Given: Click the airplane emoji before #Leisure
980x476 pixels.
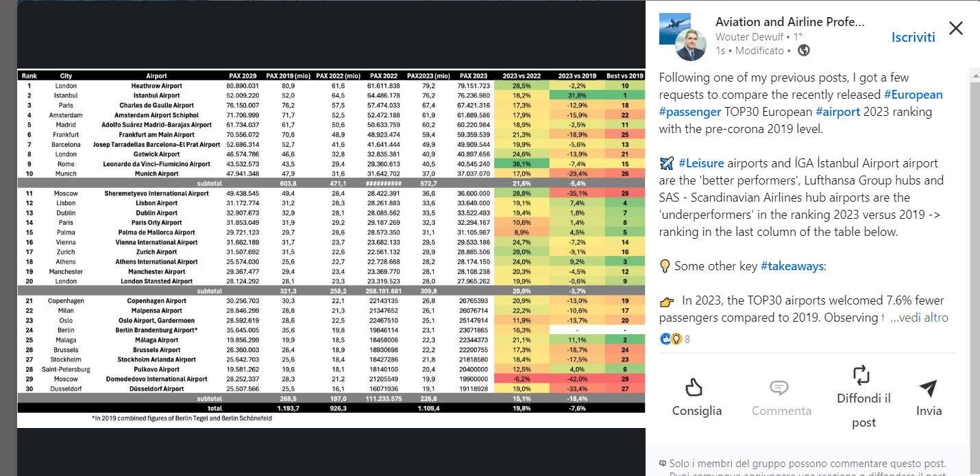Looking at the screenshot, I should (666, 163).
